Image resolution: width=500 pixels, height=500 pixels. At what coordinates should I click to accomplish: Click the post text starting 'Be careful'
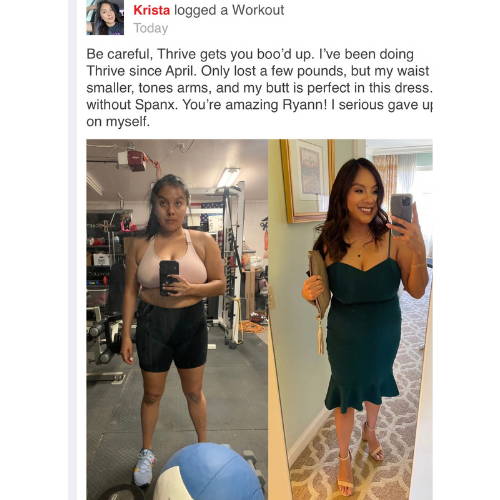(259, 88)
